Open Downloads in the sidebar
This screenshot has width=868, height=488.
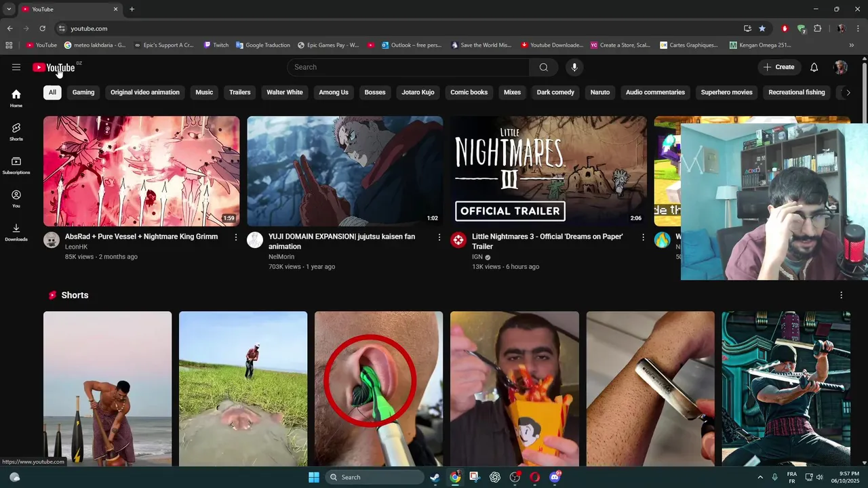pyautogui.click(x=16, y=232)
